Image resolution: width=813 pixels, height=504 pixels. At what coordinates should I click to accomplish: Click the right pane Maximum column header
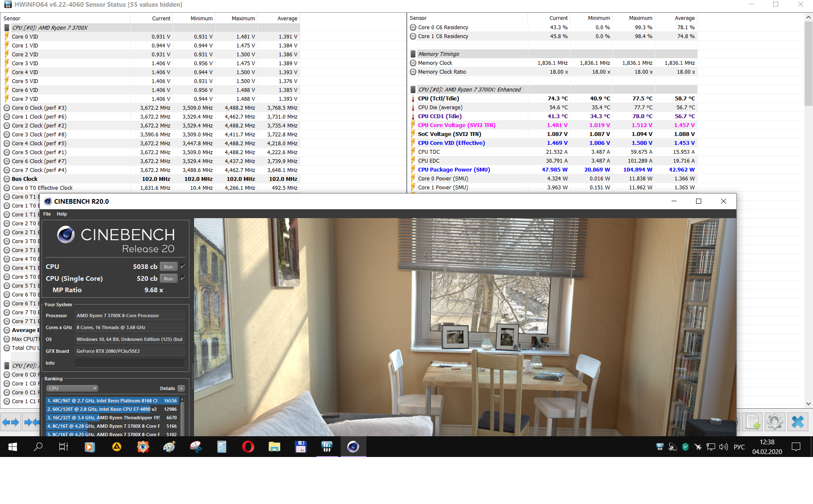coord(634,18)
